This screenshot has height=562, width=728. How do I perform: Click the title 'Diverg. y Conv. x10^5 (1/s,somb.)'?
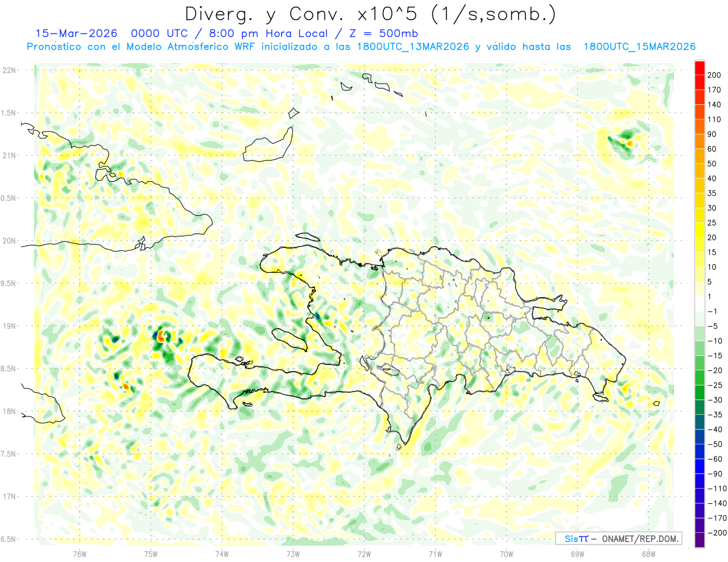370,14
